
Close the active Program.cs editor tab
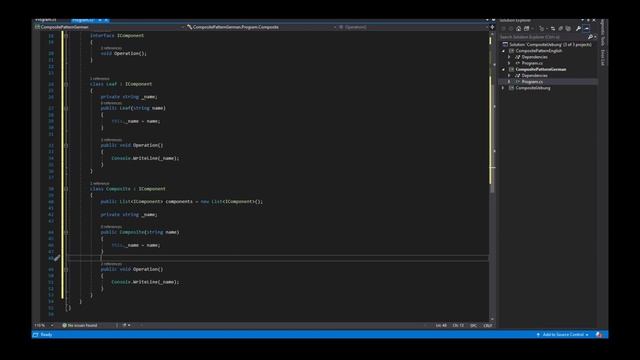pyautogui.click(x=106, y=20)
